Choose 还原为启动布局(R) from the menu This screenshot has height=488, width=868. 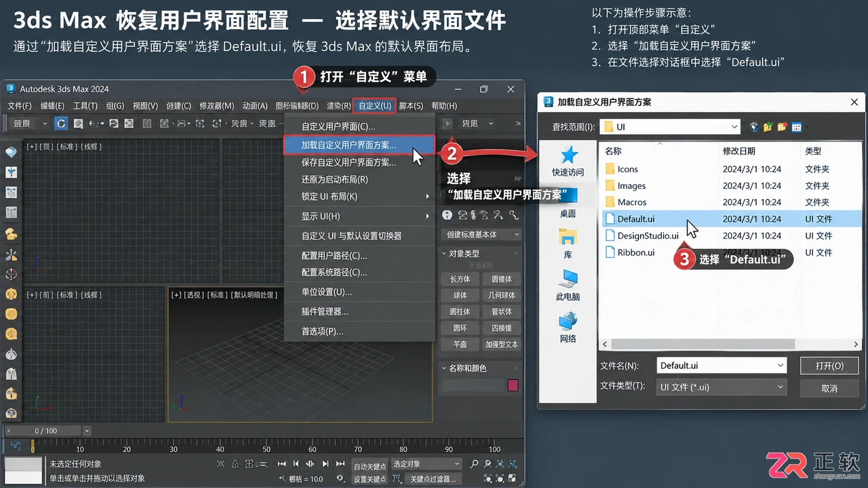click(359, 180)
